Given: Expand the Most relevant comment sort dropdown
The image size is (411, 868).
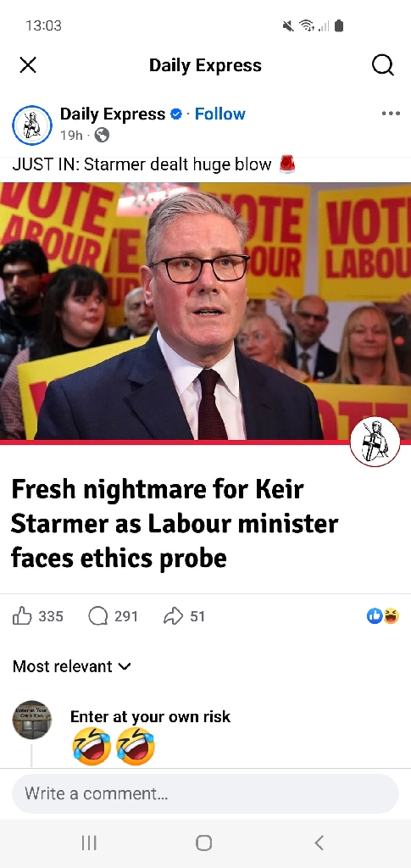Looking at the screenshot, I should click(x=72, y=666).
